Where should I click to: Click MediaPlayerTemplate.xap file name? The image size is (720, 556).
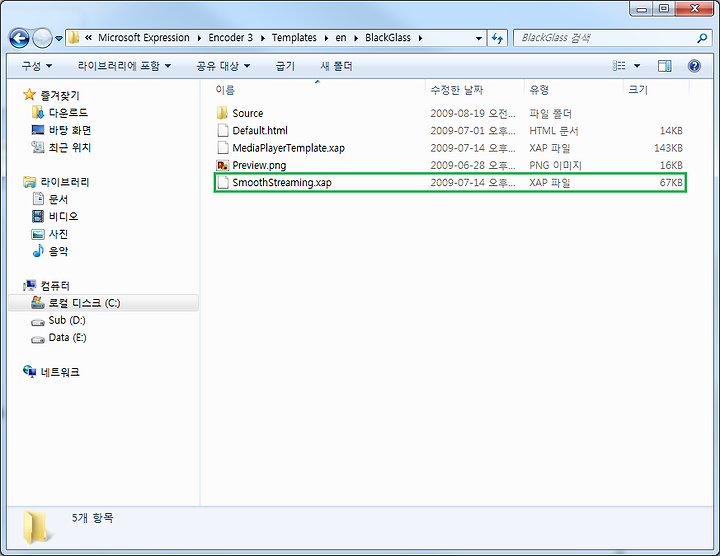[288, 148]
